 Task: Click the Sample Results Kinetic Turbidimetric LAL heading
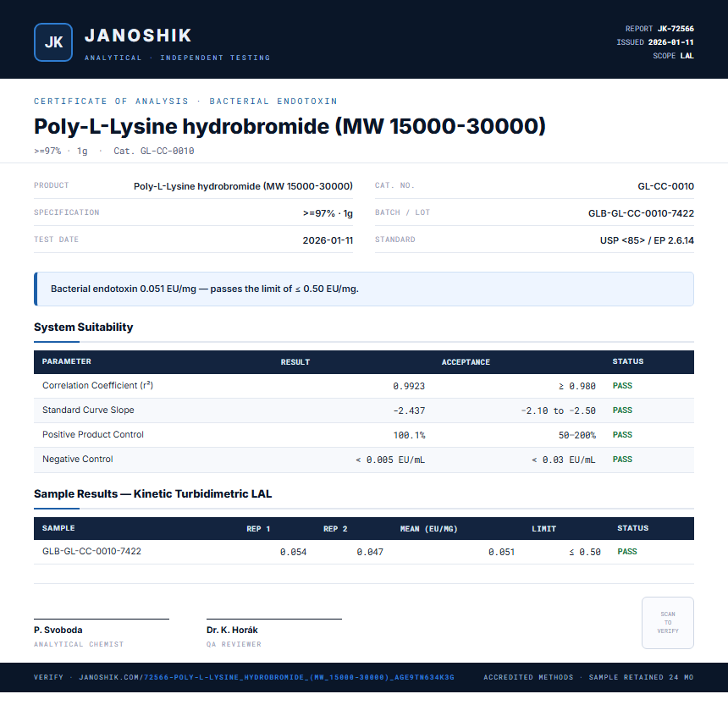[152, 493]
